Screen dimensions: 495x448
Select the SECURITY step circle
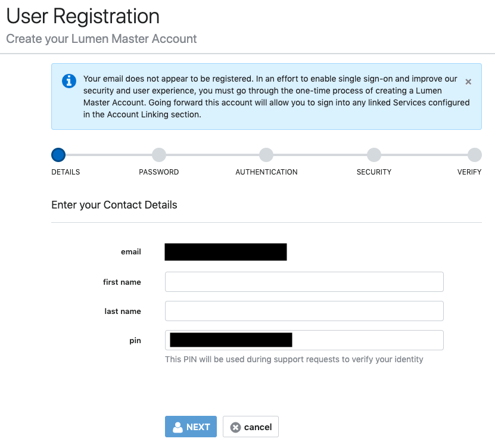373,155
